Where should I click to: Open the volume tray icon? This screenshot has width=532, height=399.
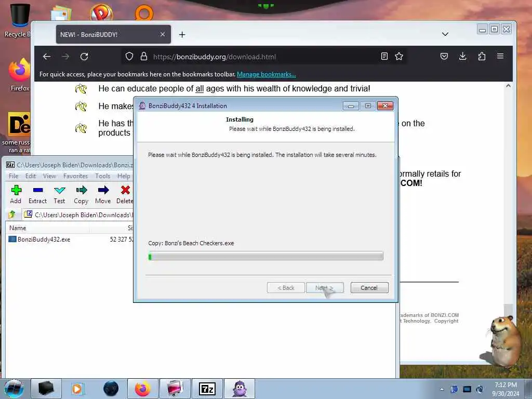480,389
